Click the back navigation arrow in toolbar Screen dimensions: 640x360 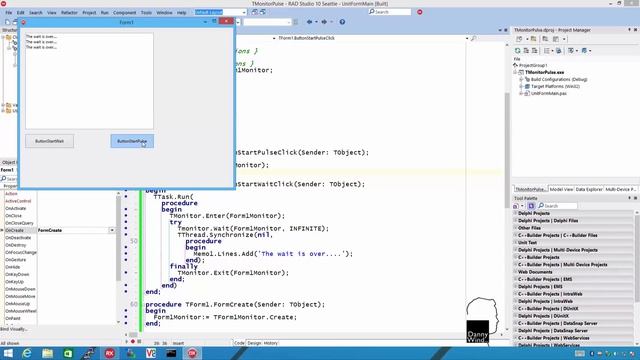click(x=309, y=22)
